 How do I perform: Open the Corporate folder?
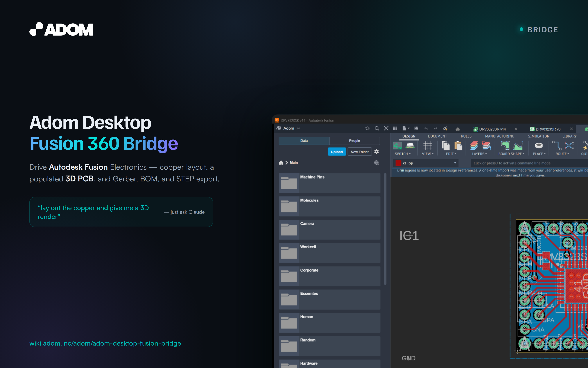[x=329, y=276]
